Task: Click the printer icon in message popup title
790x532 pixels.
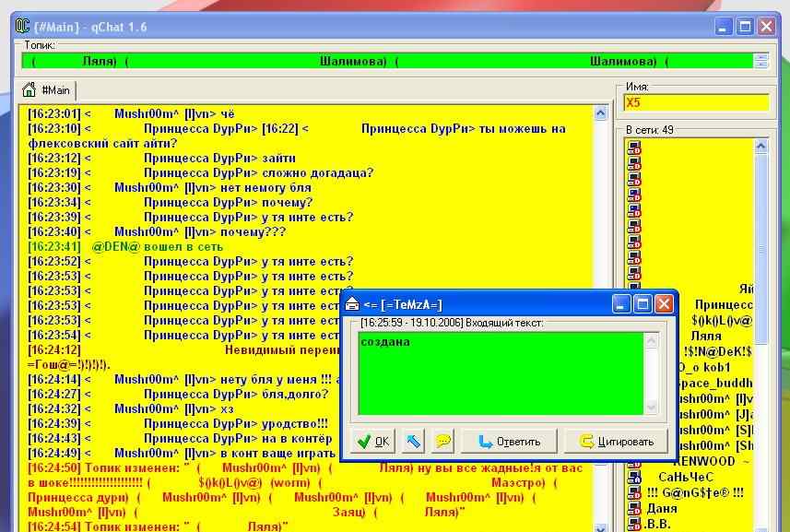Action: click(x=352, y=304)
